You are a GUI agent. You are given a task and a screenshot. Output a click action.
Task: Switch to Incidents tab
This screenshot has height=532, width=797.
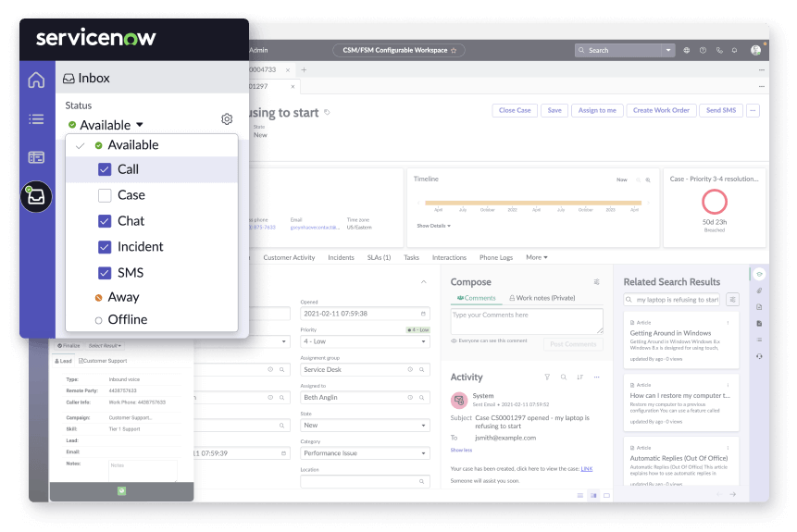click(x=341, y=257)
